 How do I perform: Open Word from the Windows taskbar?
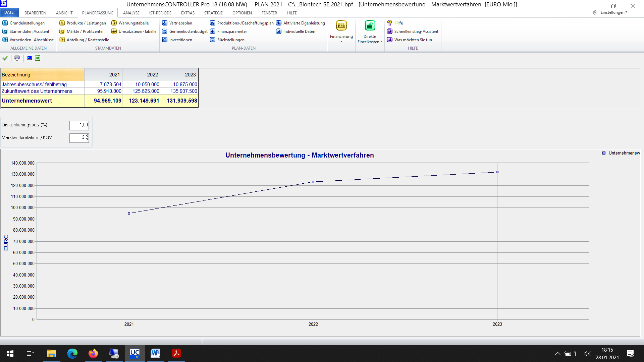[x=155, y=353]
